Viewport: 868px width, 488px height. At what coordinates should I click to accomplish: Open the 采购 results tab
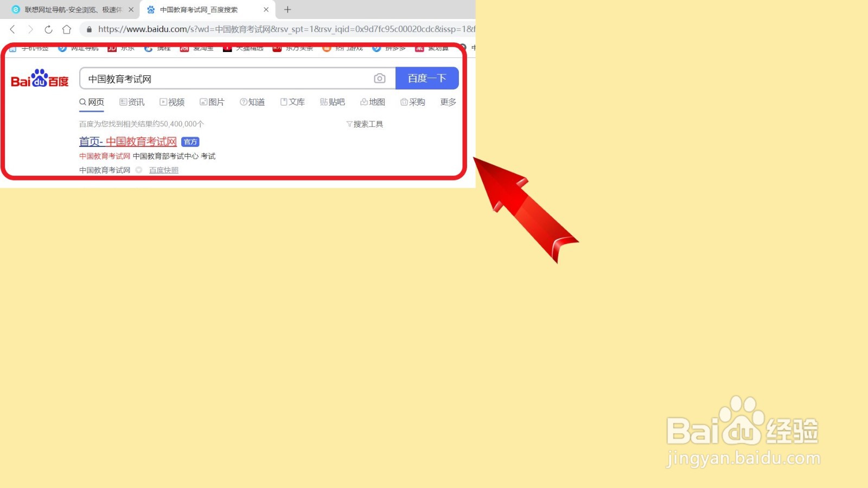click(x=413, y=102)
